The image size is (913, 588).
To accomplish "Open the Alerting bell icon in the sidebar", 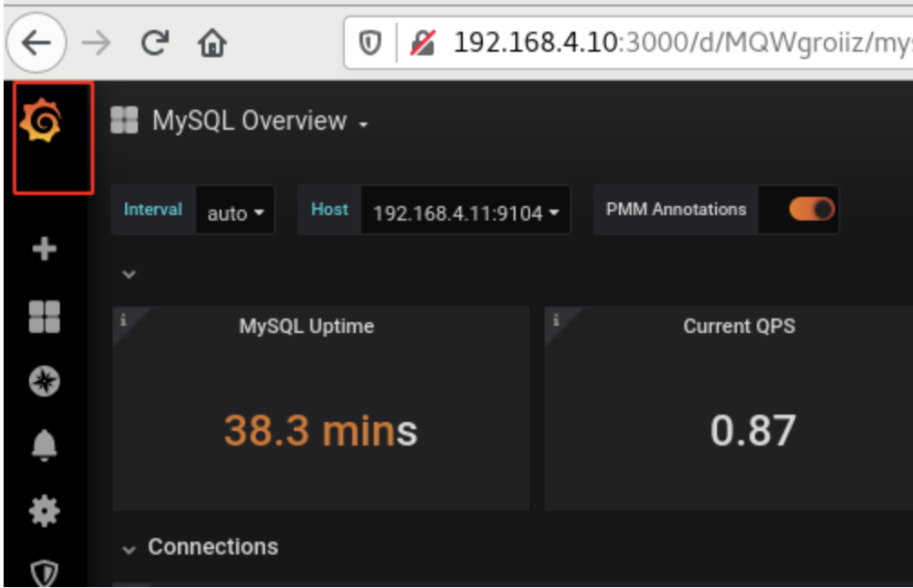I will click(44, 446).
